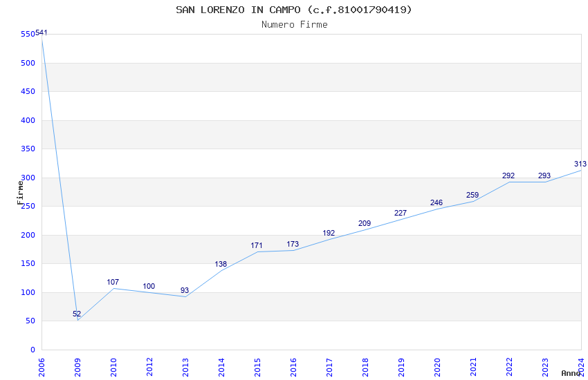
Task: Click the y-axis value 200
Action: point(28,235)
